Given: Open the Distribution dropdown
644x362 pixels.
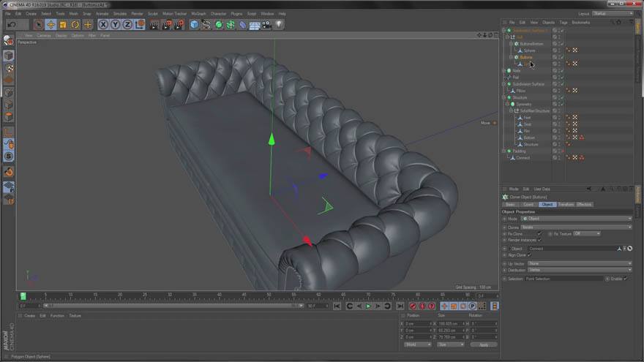Looking at the screenshot, I should (x=578, y=270).
